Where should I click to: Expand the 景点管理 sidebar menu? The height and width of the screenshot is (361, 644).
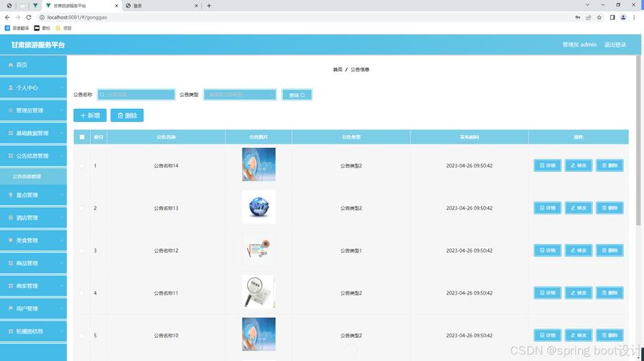[x=33, y=195]
